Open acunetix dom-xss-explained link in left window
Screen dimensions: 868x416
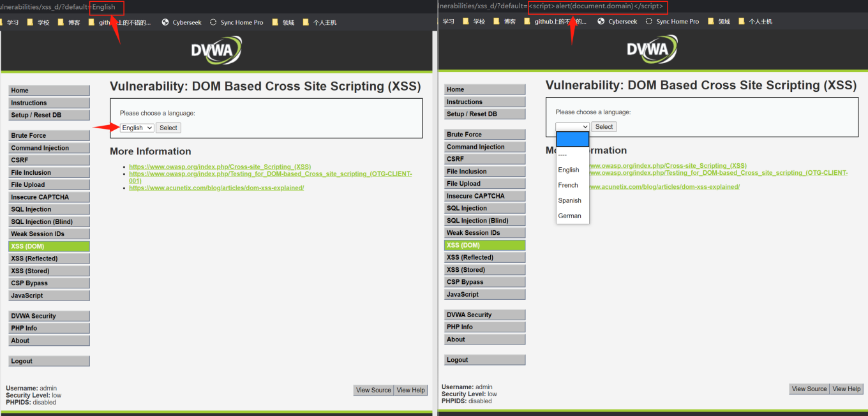(x=216, y=188)
